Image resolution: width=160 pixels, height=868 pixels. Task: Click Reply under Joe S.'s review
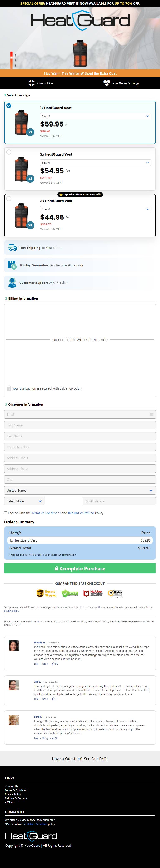coord(45,699)
